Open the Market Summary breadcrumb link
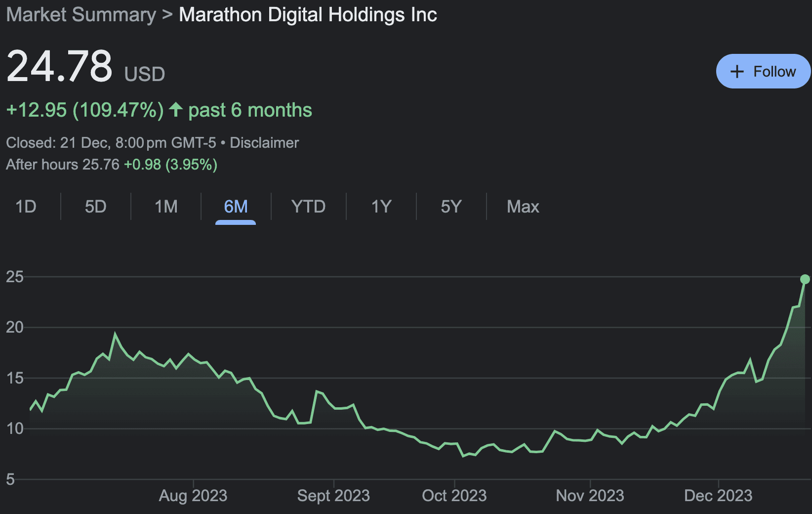Image resolution: width=812 pixels, height=514 pixels. 81,15
